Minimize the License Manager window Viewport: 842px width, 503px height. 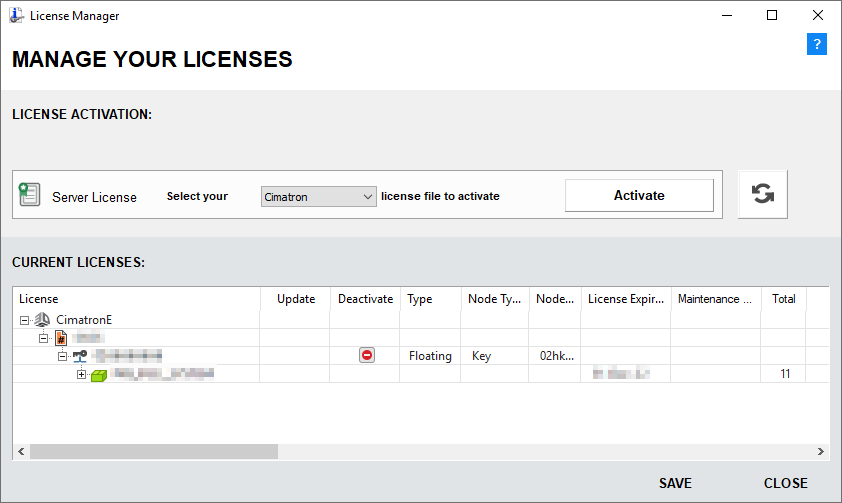click(x=727, y=15)
